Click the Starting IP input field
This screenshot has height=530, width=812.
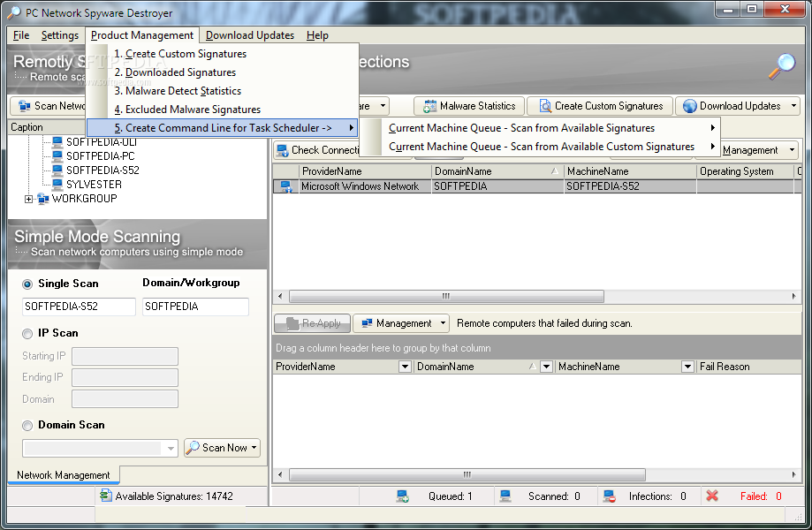tap(125, 357)
